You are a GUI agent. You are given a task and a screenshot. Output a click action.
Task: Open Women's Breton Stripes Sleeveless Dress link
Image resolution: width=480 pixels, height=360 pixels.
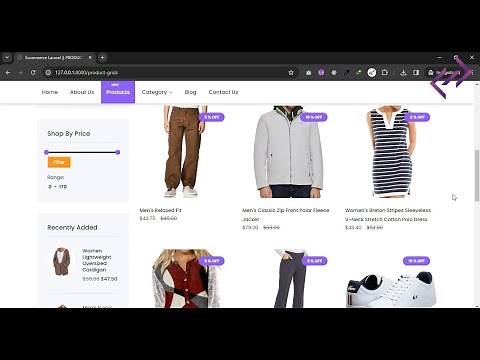388,215
